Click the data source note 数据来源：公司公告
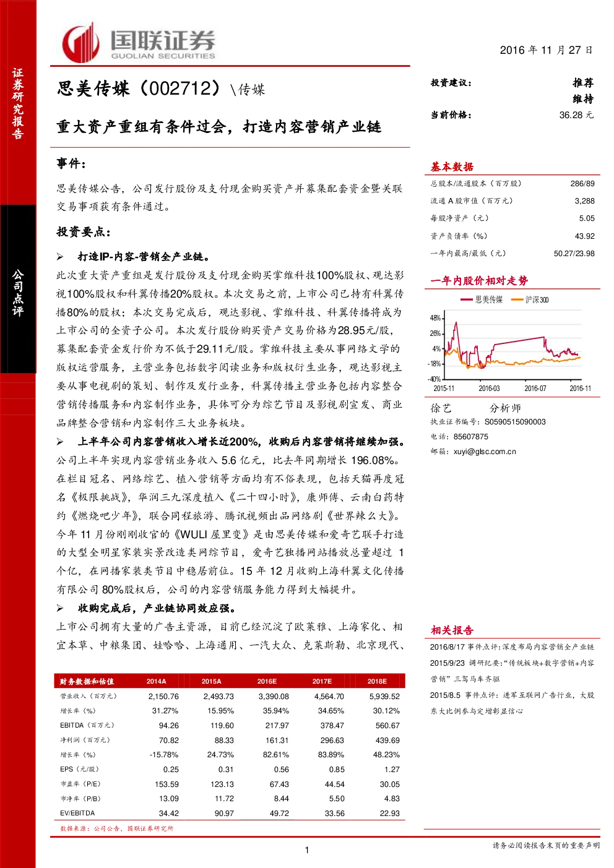614x868 pixels. (x=116, y=828)
